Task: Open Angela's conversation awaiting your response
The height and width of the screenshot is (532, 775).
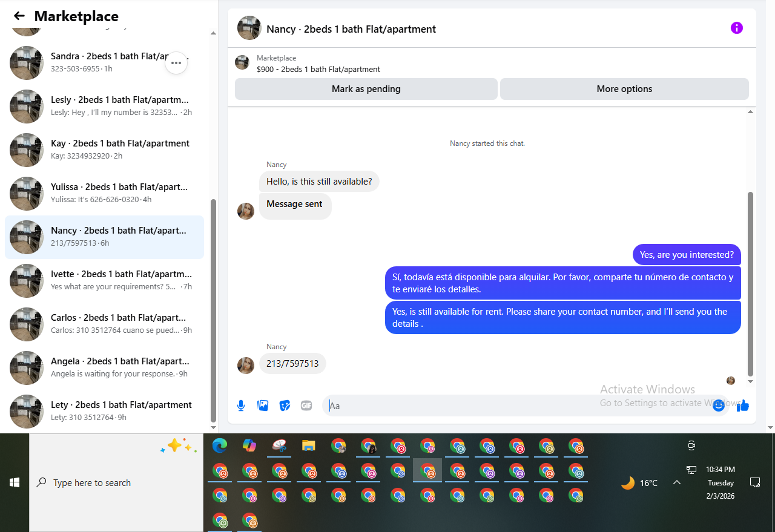Action: click(104, 367)
